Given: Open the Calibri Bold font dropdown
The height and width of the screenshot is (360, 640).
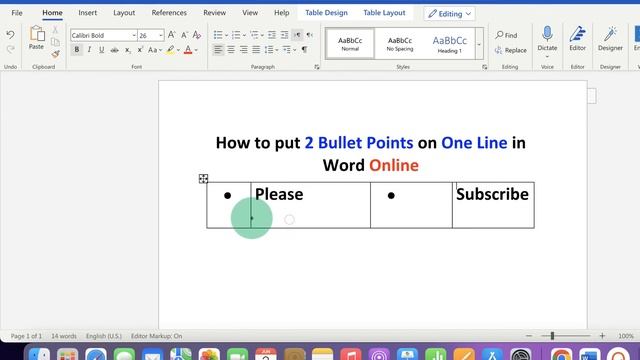Looking at the screenshot, I should click(x=134, y=36).
